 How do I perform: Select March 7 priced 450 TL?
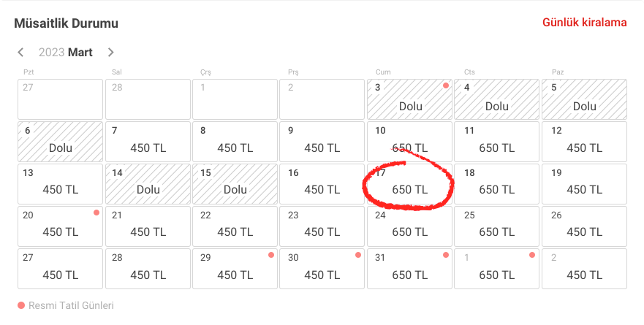click(148, 142)
